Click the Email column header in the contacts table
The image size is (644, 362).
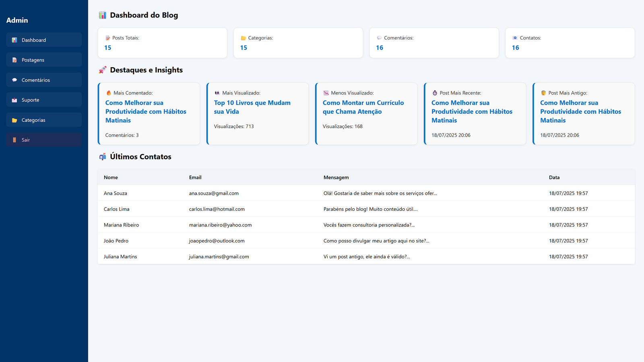(x=195, y=177)
